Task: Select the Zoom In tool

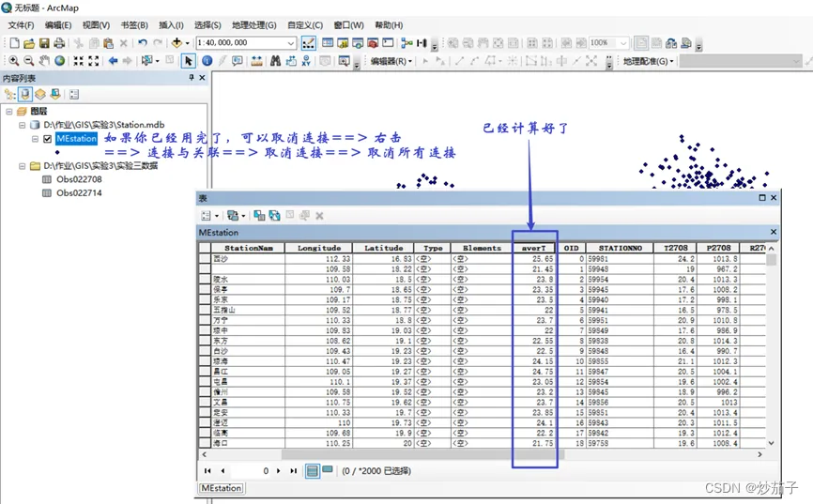Action: click(x=14, y=61)
